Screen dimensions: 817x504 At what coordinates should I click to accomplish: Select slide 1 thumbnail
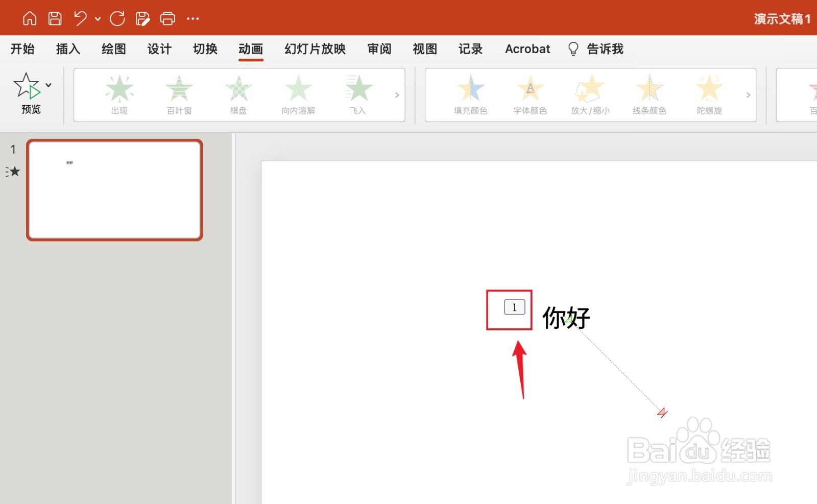click(x=115, y=190)
